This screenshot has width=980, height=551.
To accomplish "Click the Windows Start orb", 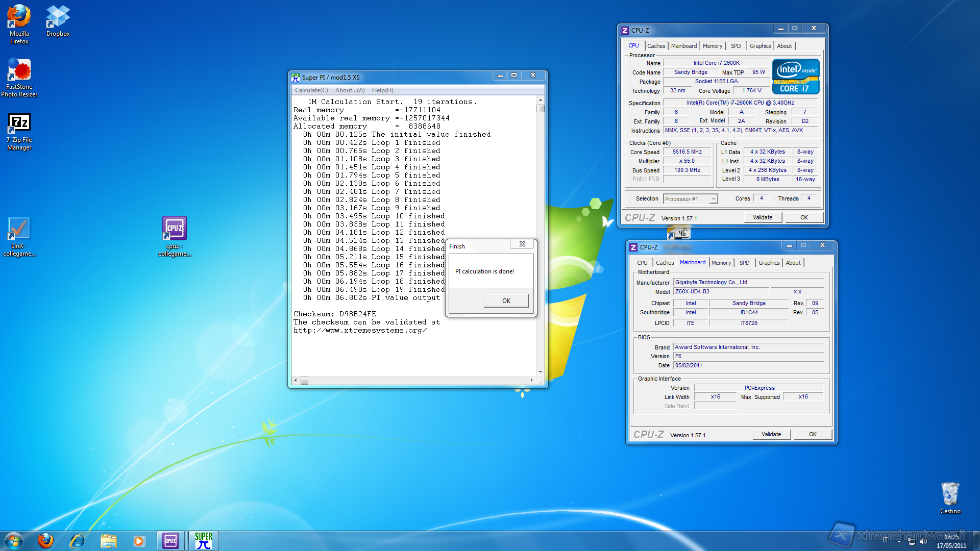I will tap(14, 541).
